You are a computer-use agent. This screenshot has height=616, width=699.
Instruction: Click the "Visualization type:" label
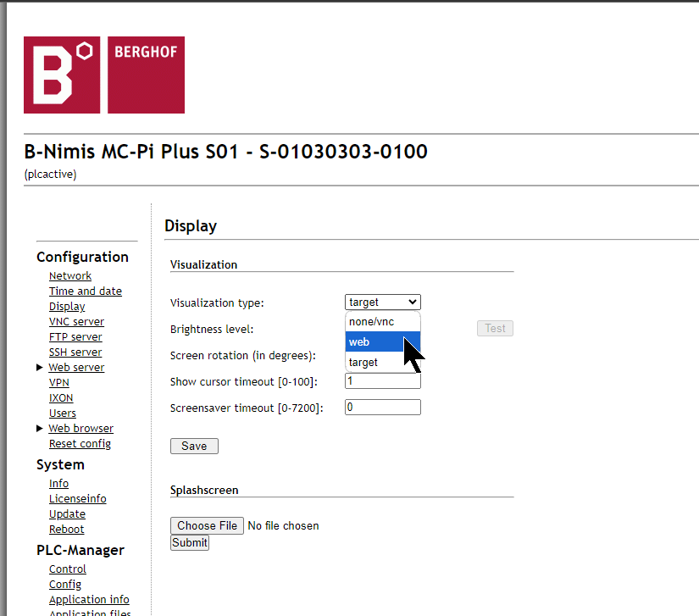click(217, 303)
